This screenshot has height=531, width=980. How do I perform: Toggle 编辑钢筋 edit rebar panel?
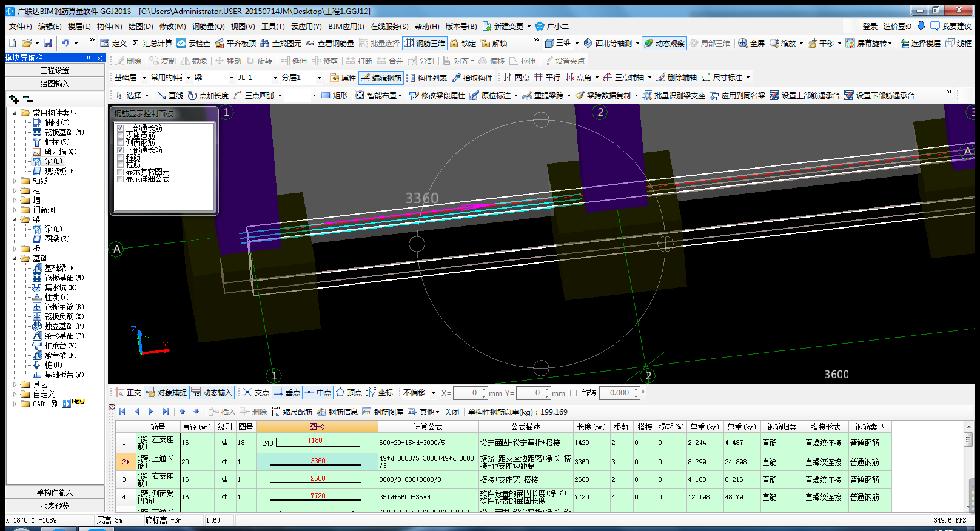pyautogui.click(x=381, y=78)
